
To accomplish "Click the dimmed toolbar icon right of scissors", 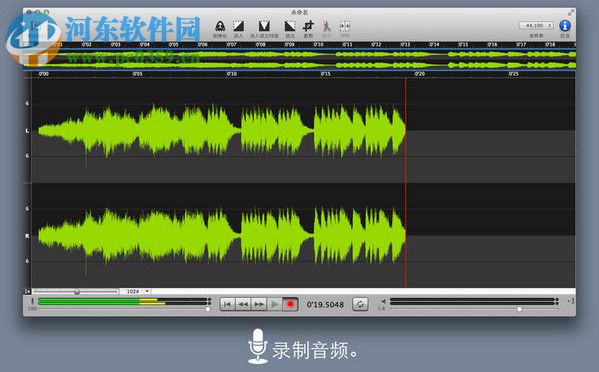I will tap(345, 26).
